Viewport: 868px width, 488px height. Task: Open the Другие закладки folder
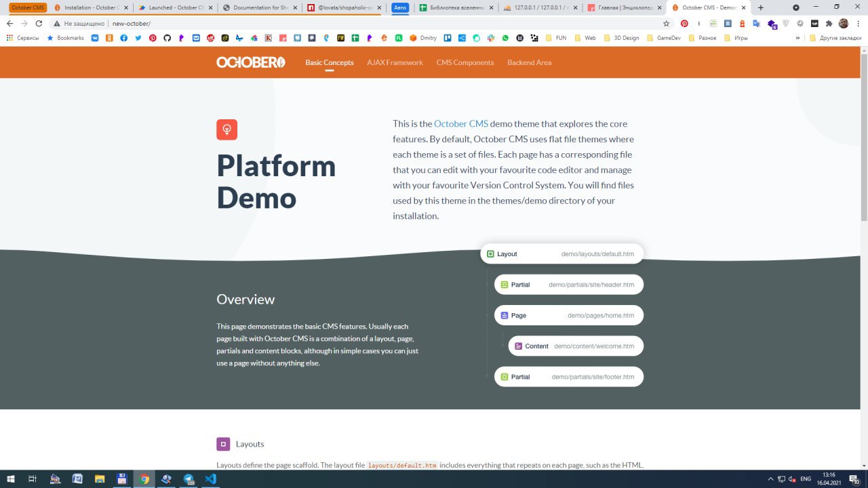835,38
